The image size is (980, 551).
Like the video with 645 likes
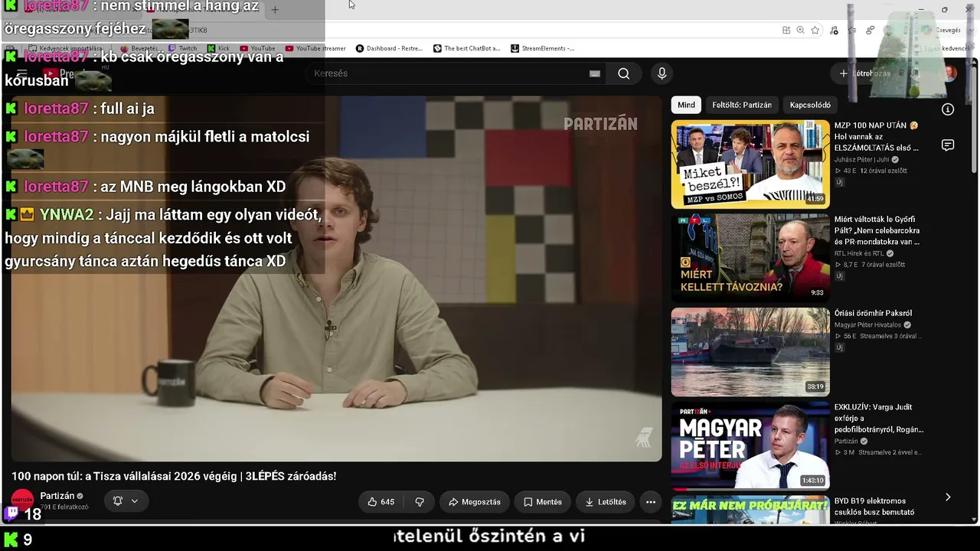(x=381, y=502)
